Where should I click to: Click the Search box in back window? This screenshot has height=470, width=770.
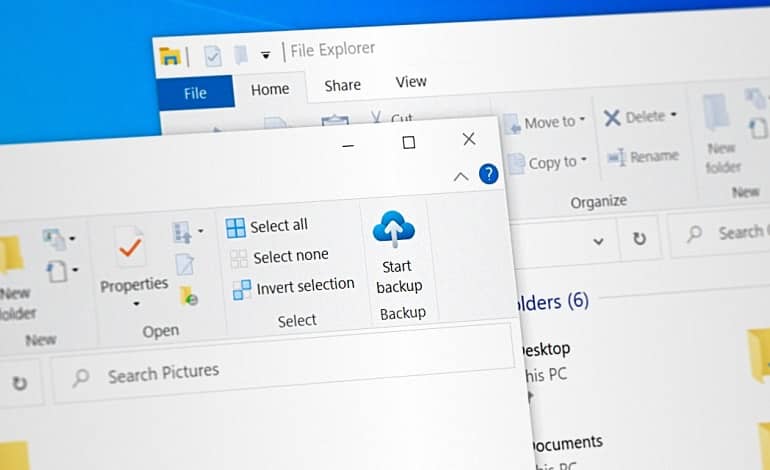(x=719, y=234)
